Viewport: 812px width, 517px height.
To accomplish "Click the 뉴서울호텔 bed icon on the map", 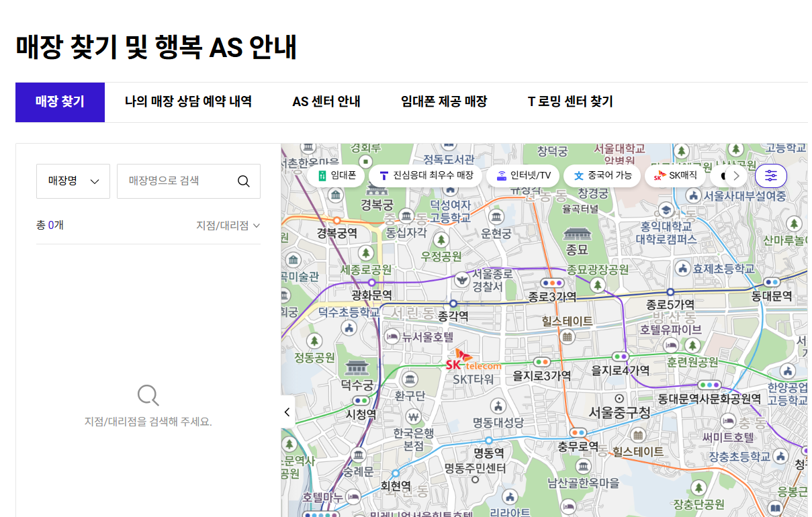I will click(x=392, y=337).
